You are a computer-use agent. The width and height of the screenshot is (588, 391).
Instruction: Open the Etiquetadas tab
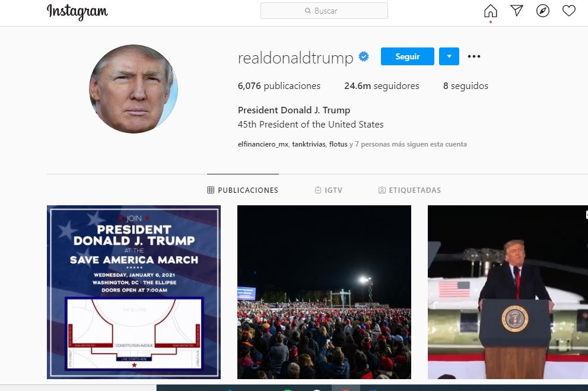409,190
